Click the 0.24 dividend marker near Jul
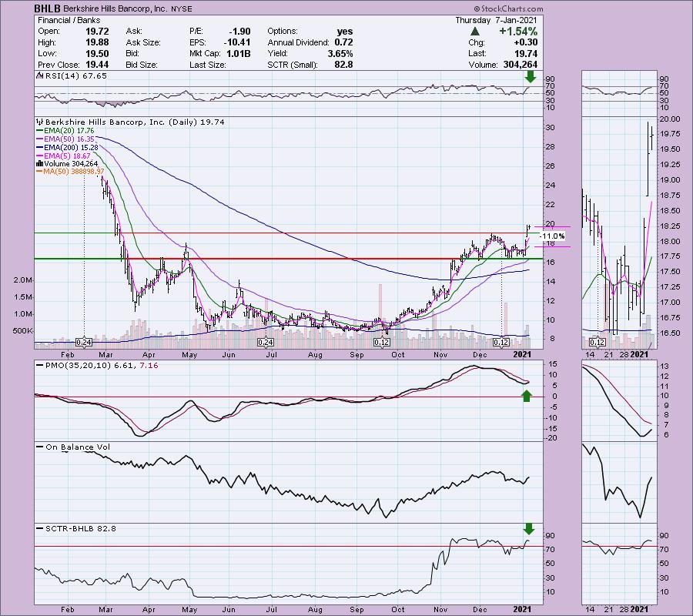The width and height of the screenshot is (693, 616). [x=265, y=343]
